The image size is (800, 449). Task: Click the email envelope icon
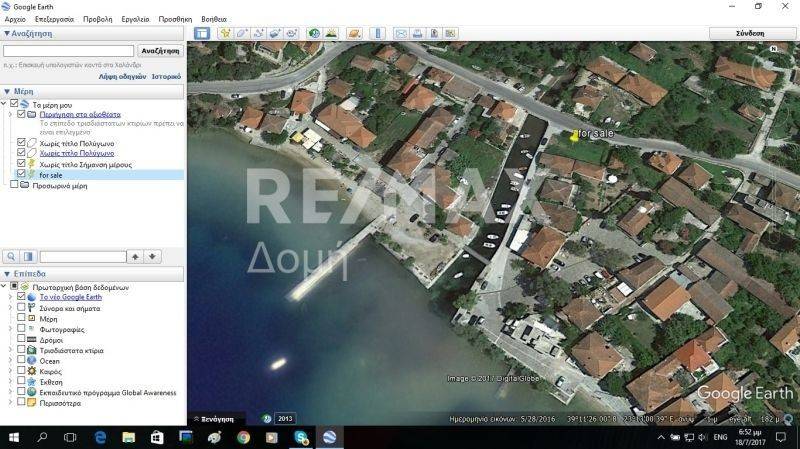[401, 33]
